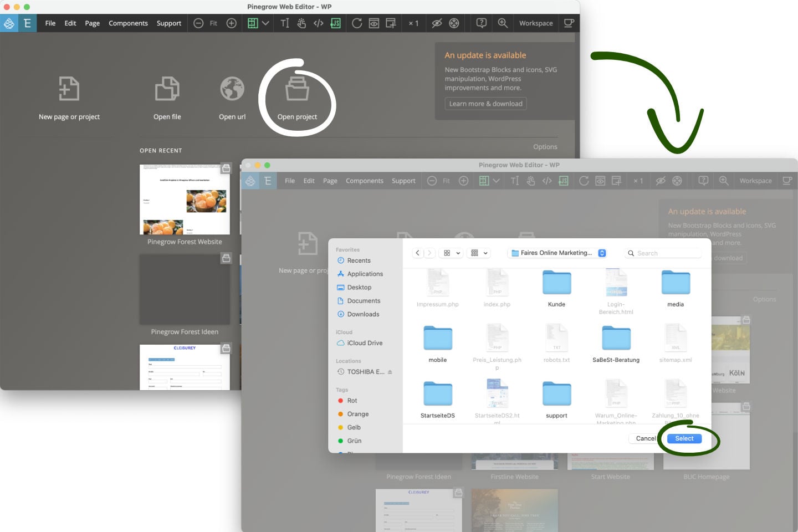Click zoom in plus icon in back window
The width and height of the screenshot is (798, 532).
[232, 23]
